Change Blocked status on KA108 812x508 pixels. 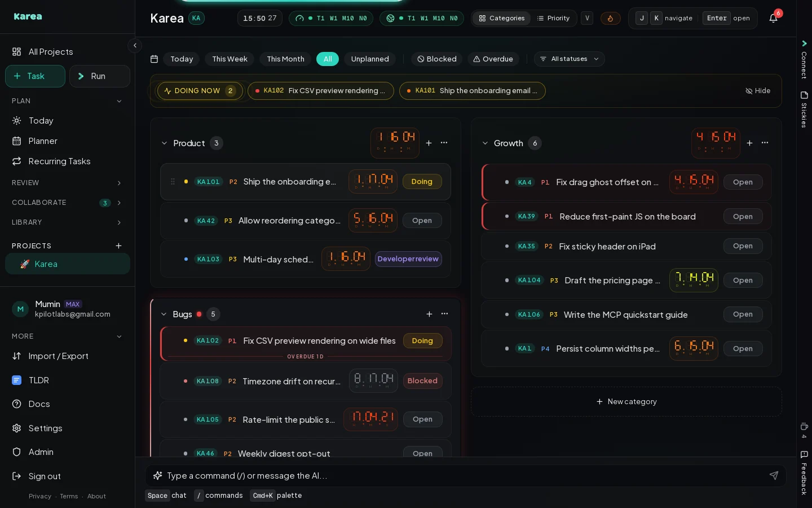[x=422, y=381]
